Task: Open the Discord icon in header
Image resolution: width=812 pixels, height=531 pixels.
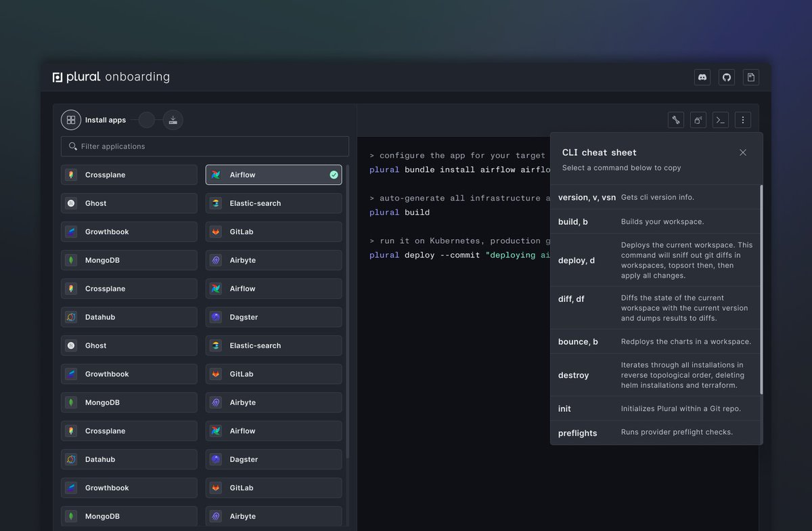Action: click(x=702, y=77)
